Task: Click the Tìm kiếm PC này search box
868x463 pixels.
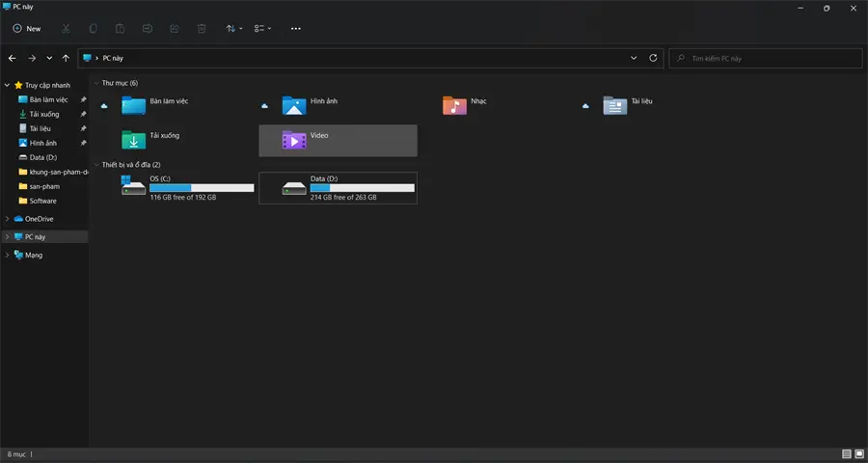Action: pyautogui.click(x=766, y=58)
